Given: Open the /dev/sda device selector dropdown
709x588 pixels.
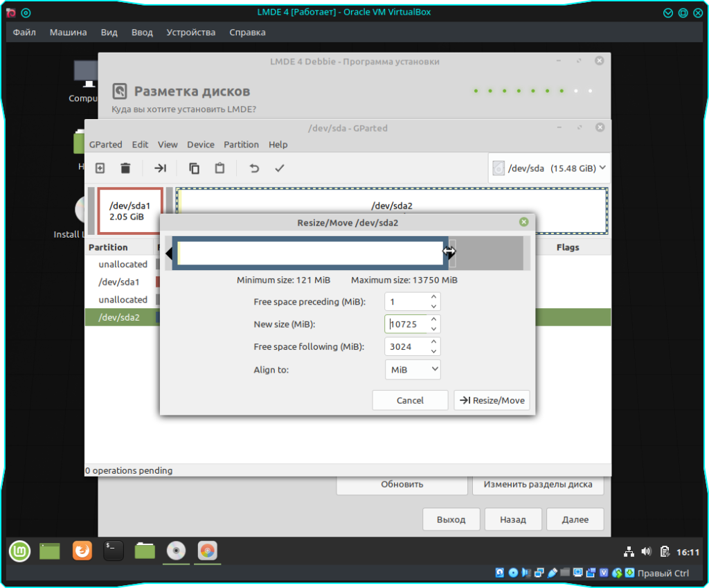Looking at the screenshot, I should (549, 168).
